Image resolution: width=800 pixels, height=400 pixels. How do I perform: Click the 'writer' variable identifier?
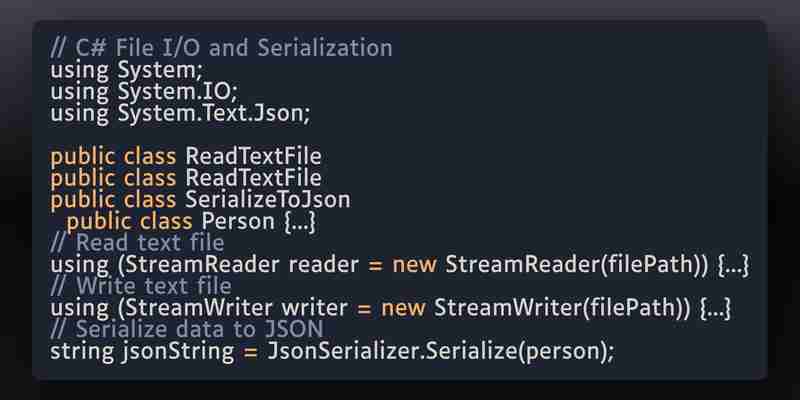(315, 309)
